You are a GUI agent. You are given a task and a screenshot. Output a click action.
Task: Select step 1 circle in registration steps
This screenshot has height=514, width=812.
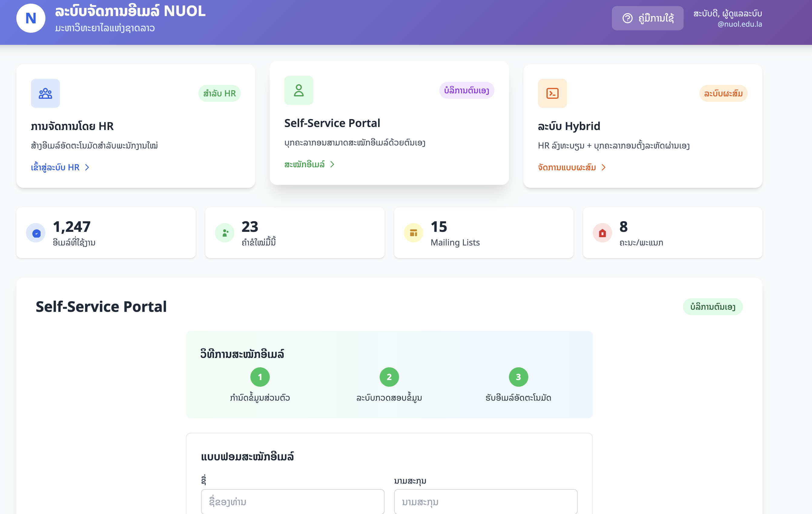(x=260, y=377)
